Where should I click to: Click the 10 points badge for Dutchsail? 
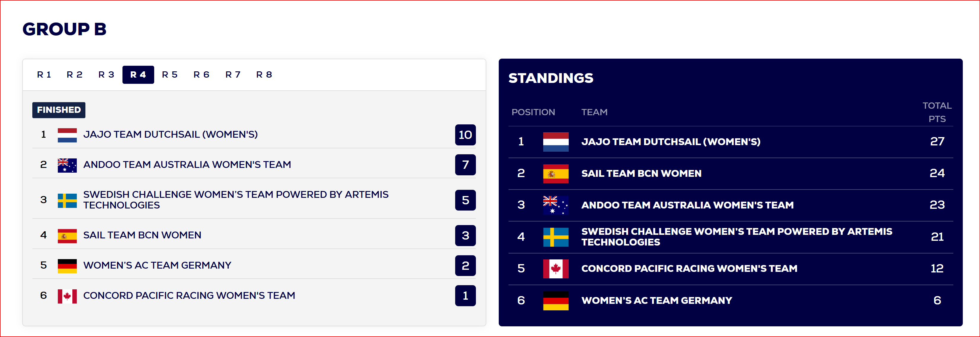pyautogui.click(x=465, y=135)
